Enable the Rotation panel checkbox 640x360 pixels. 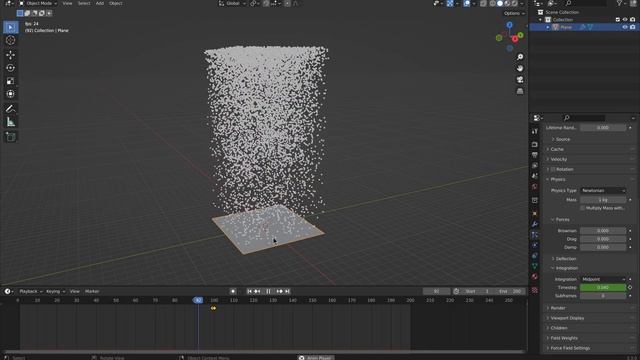click(x=553, y=169)
